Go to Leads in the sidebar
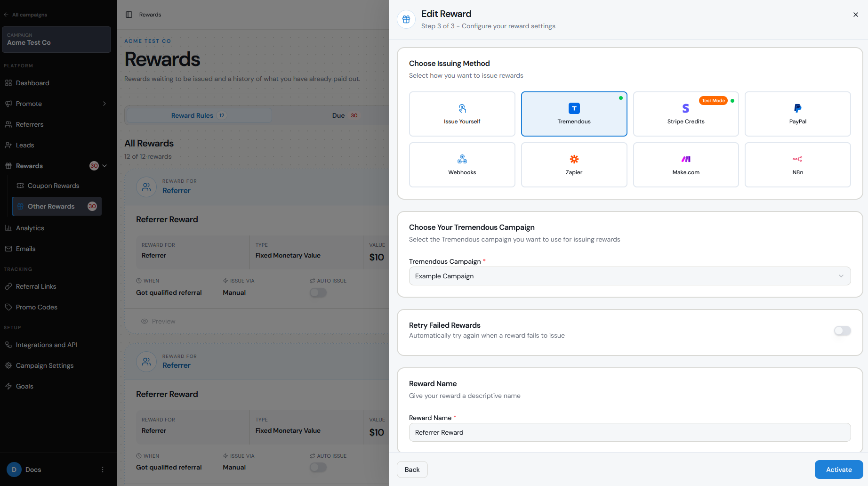The image size is (868, 486). (56, 145)
